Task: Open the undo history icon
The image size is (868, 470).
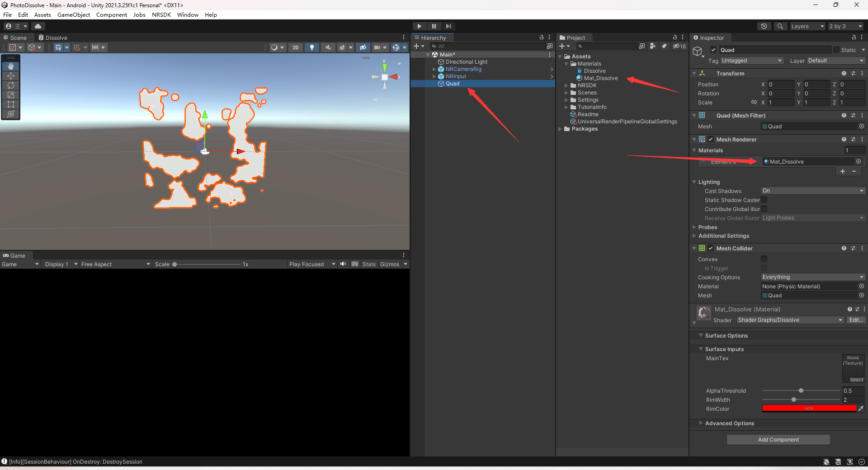Action: (764, 26)
